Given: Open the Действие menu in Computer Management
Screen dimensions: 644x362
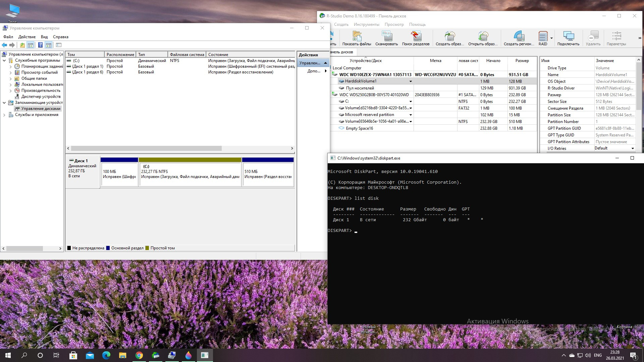Looking at the screenshot, I should point(27,37).
